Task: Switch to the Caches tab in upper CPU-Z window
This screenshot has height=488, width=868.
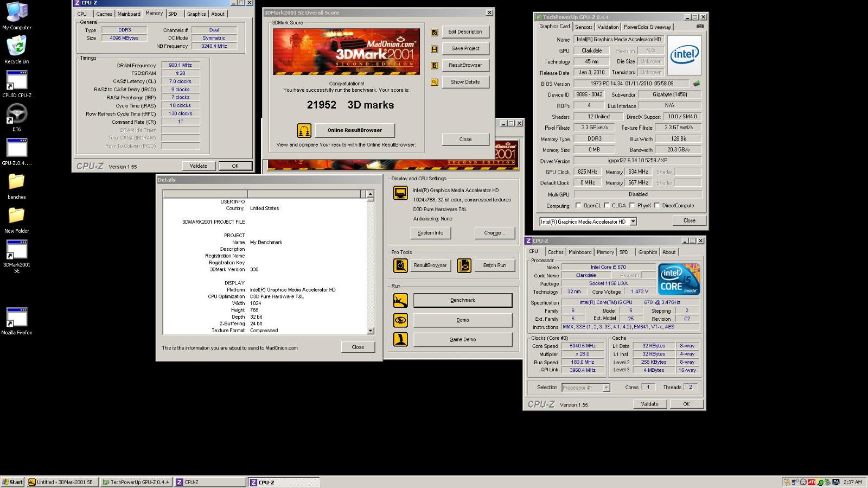Action: click(104, 14)
